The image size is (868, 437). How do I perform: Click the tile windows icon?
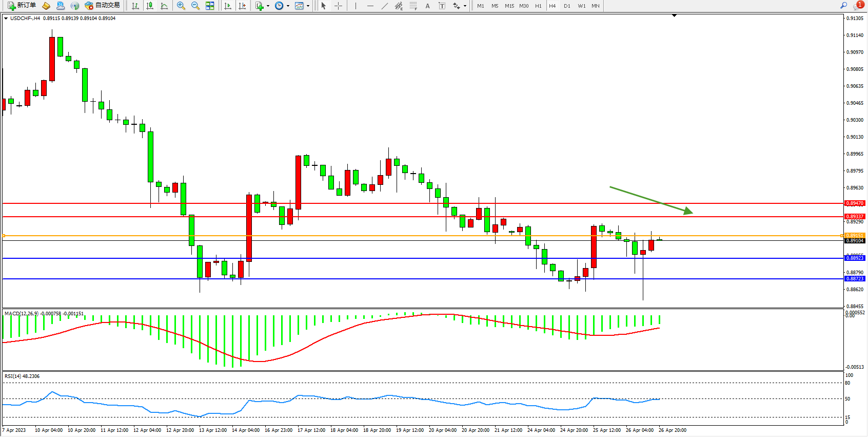(x=210, y=6)
